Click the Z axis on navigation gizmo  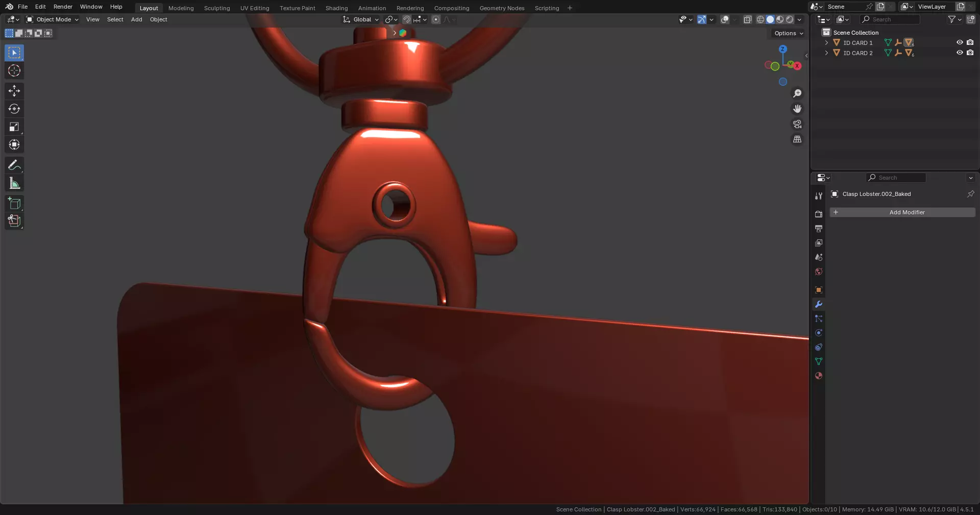(x=782, y=49)
